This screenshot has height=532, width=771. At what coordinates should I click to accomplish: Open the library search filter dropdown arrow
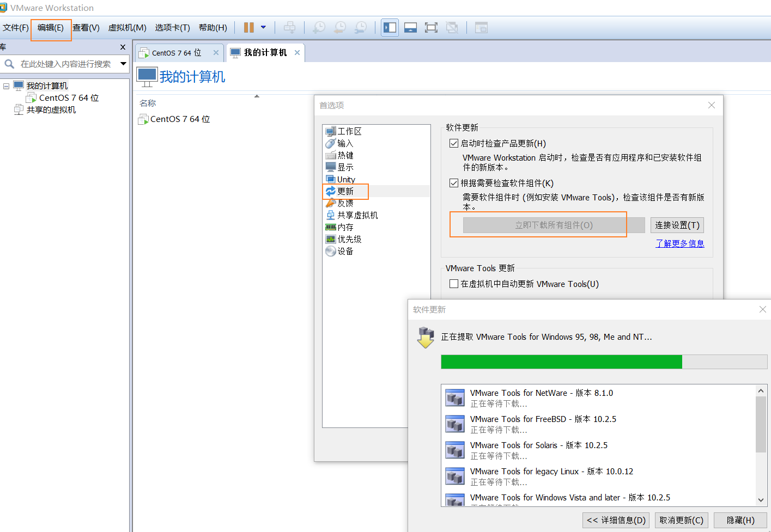123,64
